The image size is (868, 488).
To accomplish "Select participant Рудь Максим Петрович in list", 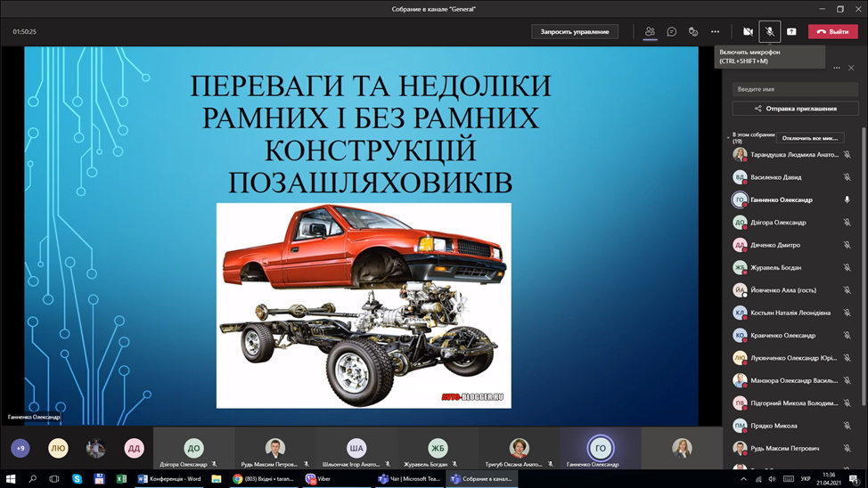I will pyautogui.click(x=785, y=449).
